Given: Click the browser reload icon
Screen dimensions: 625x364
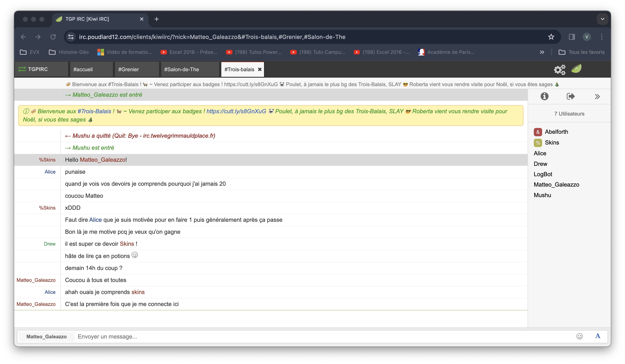Looking at the screenshot, I should [53, 37].
